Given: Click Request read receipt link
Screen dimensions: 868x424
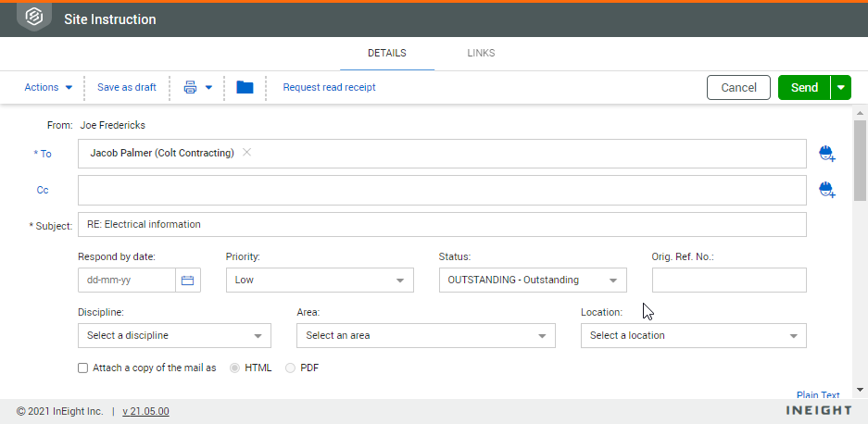Looking at the screenshot, I should coord(329,88).
